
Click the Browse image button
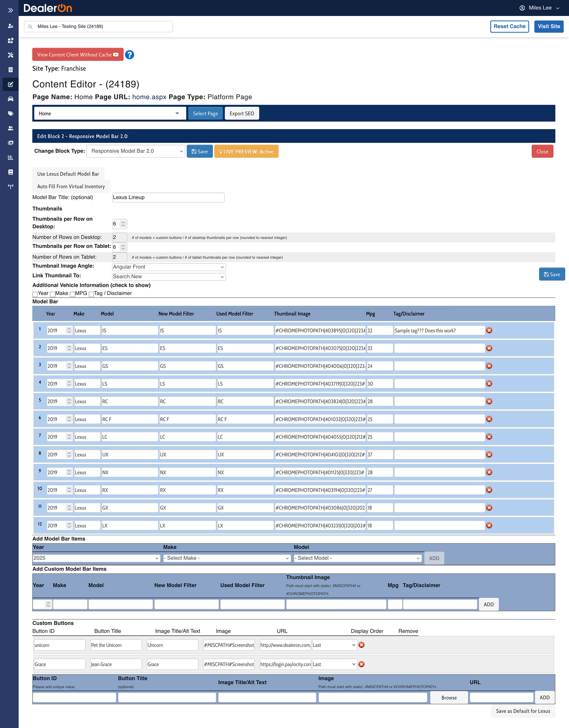coord(449,698)
